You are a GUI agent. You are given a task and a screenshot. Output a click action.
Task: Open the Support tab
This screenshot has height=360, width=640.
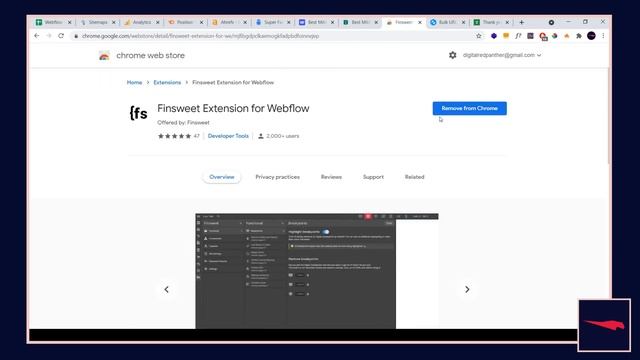373,177
